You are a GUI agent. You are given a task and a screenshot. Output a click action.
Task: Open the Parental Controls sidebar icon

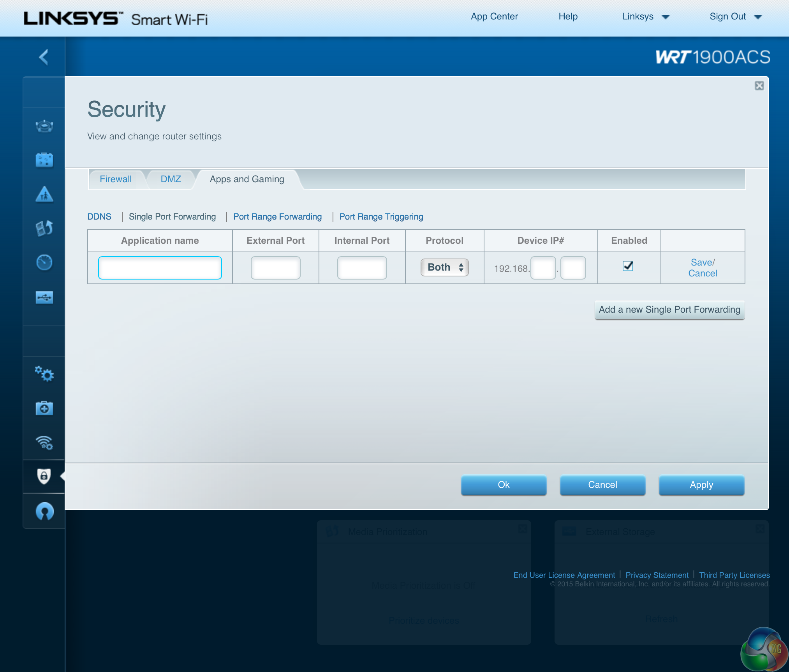[x=44, y=194]
